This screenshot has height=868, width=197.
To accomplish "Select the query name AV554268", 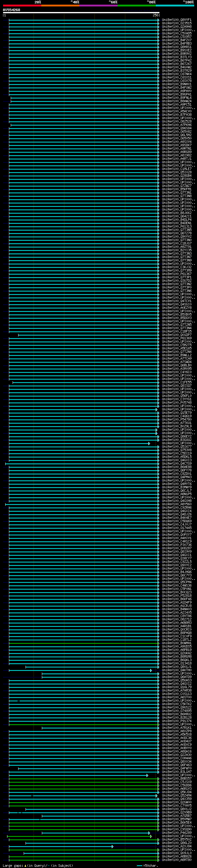I will 11,10.
